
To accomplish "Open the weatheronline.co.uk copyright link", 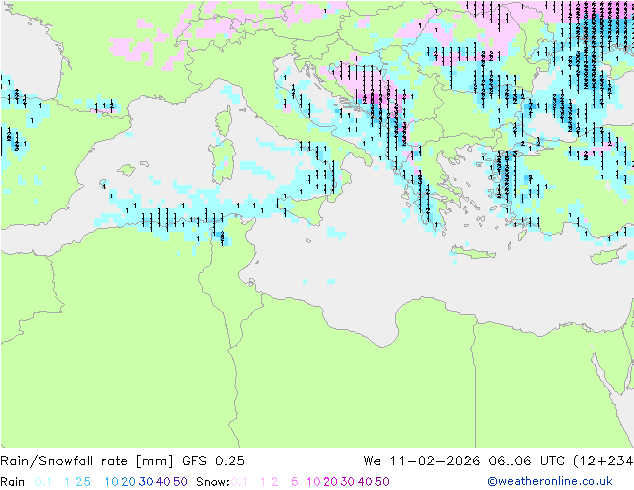I will 550,481.
